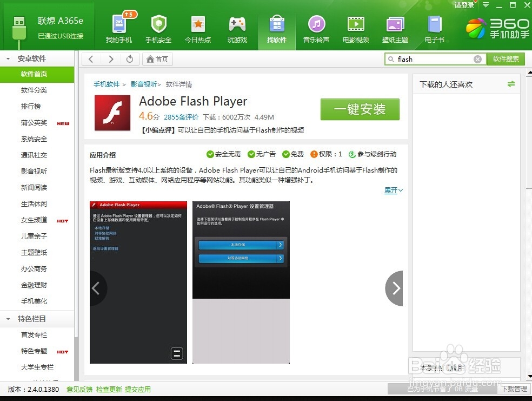Click the flash search input field

coord(434,59)
